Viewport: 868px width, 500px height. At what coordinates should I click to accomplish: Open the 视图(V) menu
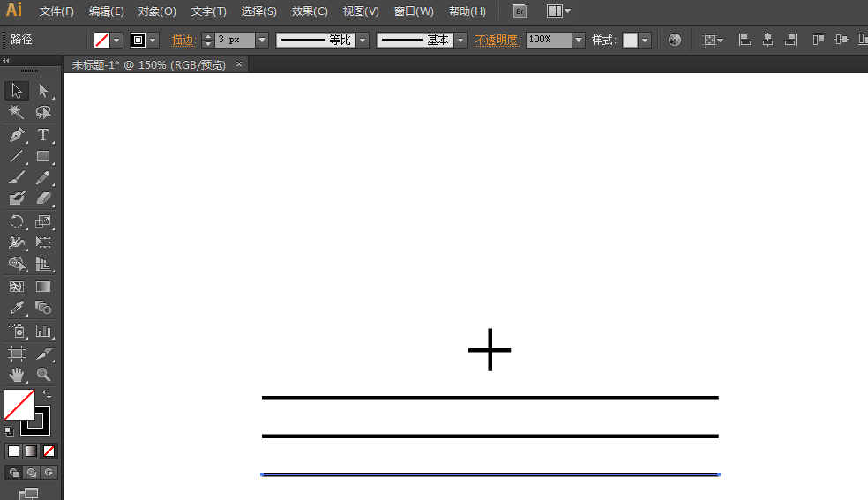(361, 11)
